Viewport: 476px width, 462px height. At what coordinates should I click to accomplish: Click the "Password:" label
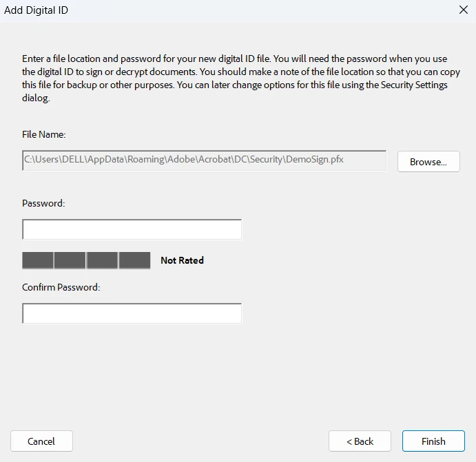(43, 203)
